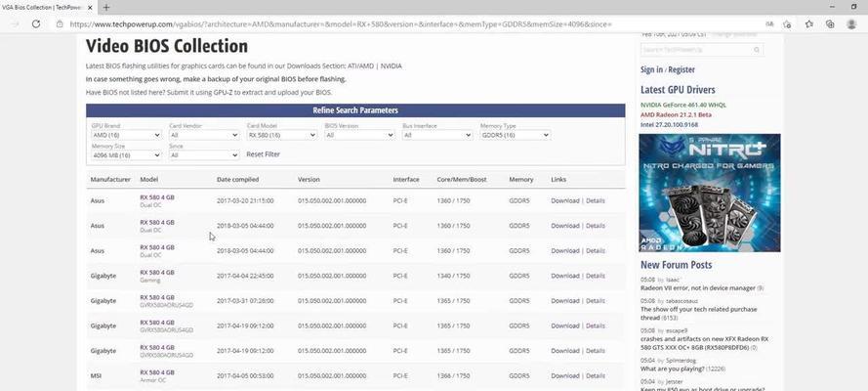Open the Memory Type dropdown showing GDDR5

coord(516,135)
